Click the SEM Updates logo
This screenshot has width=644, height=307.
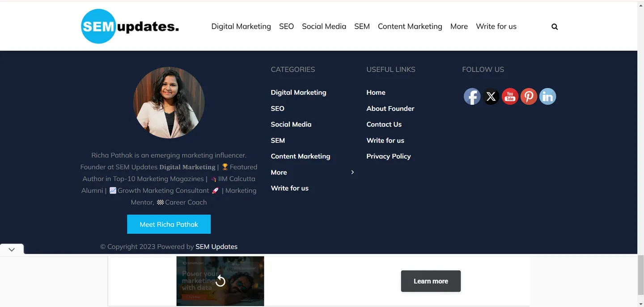click(x=130, y=26)
